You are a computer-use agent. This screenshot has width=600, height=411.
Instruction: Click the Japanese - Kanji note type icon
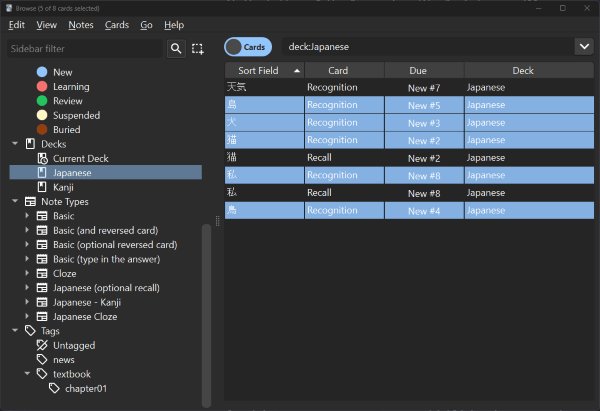(42, 302)
